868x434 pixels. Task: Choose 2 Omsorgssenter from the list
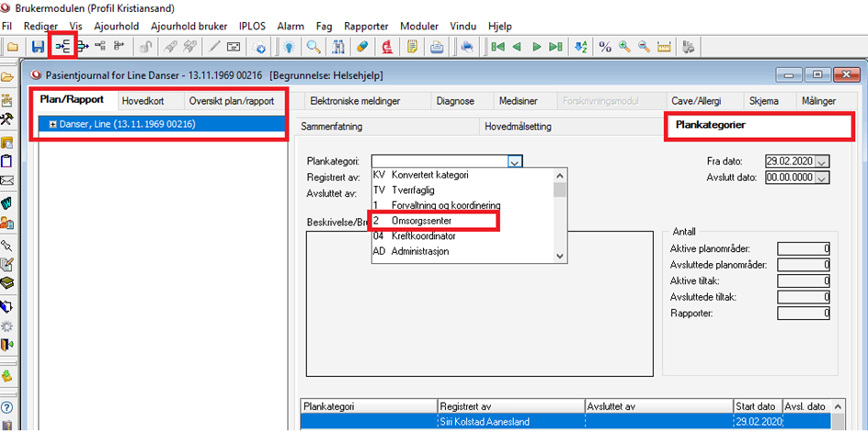click(433, 221)
